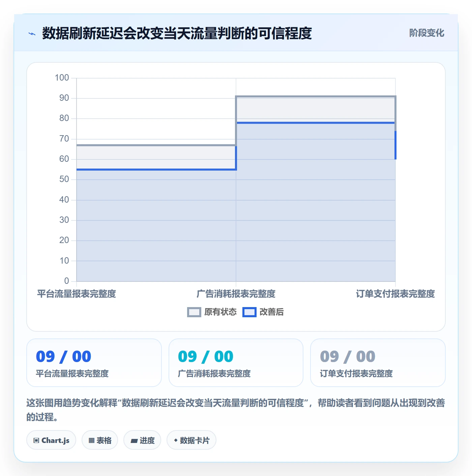The height and width of the screenshot is (476, 472).
Task: Click the 原有状态 legend text
Action: [x=220, y=312]
